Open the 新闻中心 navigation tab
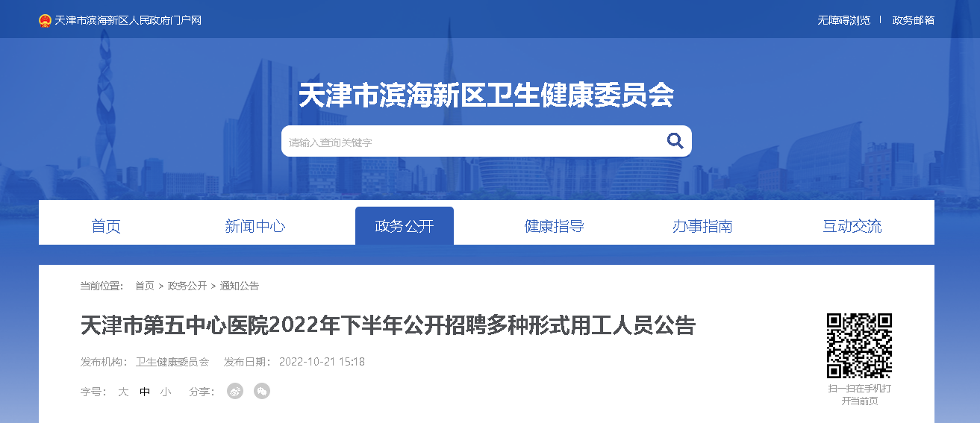The height and width of the screenshot is (423, 980). [255, 226]
